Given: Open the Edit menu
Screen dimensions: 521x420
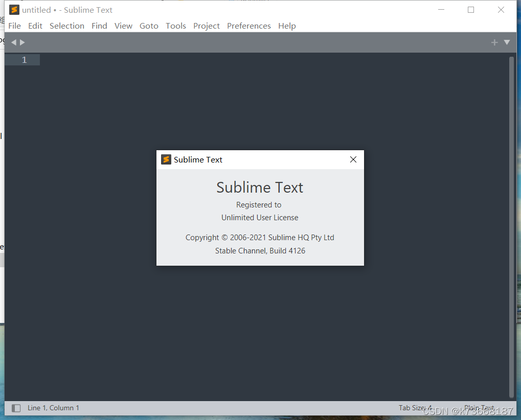Looking at the screenshot, I should point(35,26).
